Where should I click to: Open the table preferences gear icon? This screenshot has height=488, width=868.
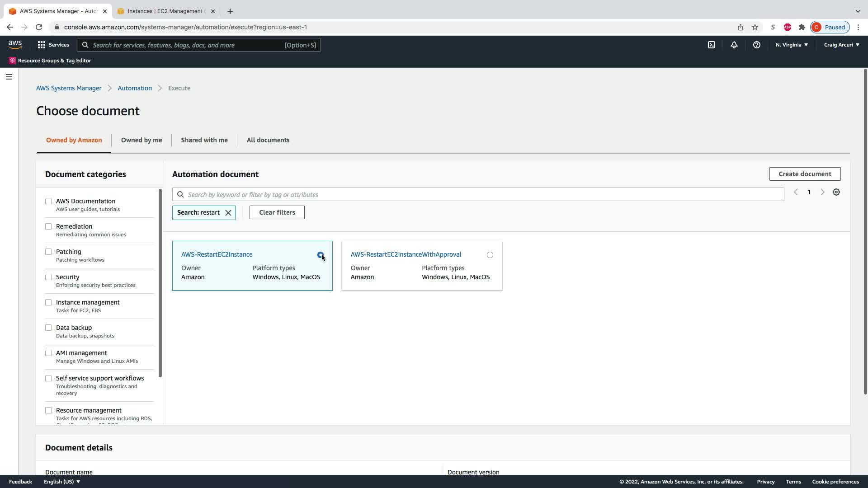pyautogui.click(x=836, y=192)
